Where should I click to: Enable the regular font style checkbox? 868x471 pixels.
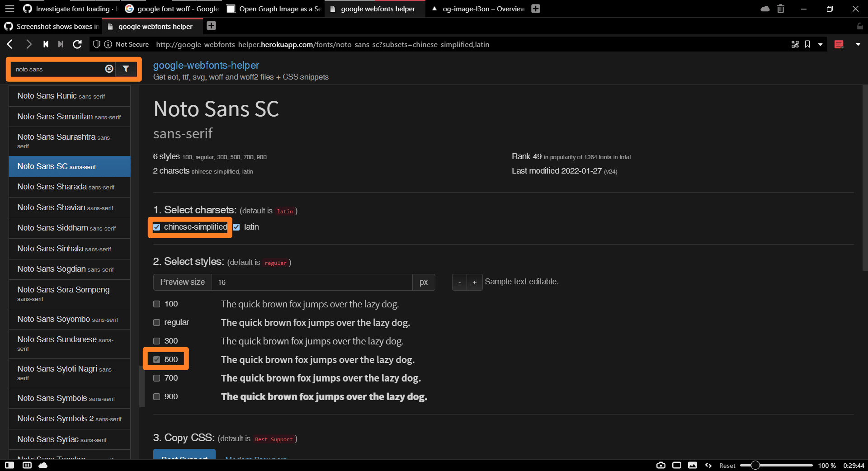(x=157, y=322)
